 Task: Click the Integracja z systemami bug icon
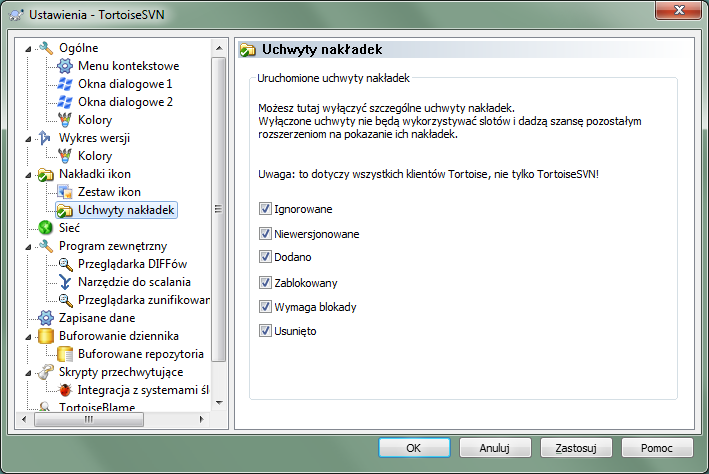point(65,390)
